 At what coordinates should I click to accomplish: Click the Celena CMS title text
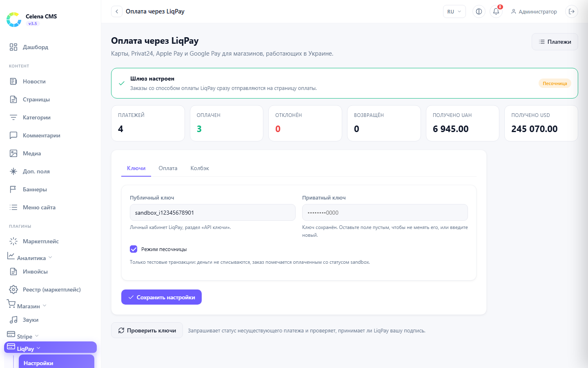pos(41,16)
